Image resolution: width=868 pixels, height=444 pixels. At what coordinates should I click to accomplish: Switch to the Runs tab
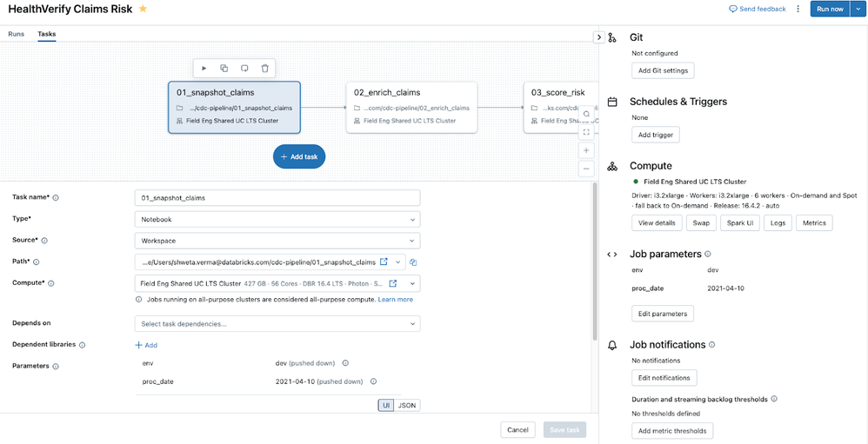point(16,34)
